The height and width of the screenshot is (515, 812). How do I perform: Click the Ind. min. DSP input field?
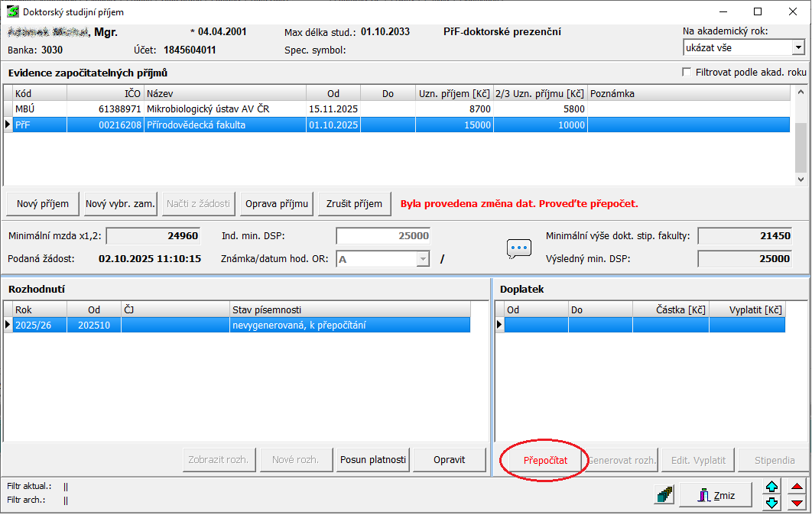tap(383, 236)
